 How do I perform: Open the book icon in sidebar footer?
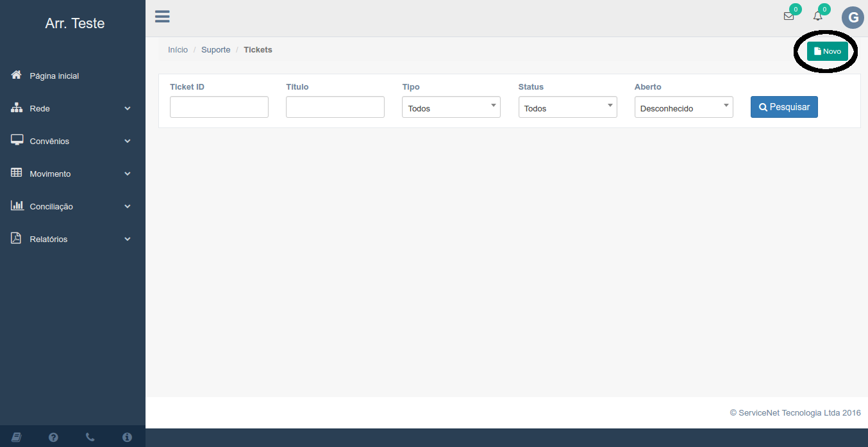coord(17,437)
